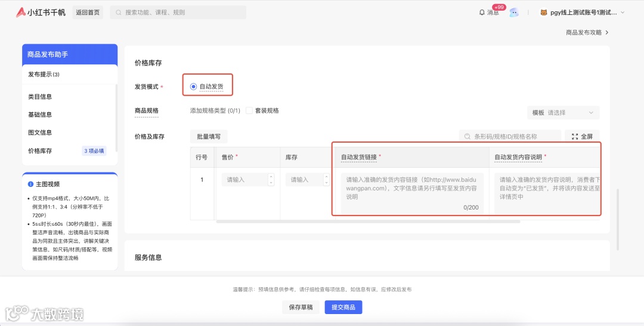Click the magnifier in 条形码/规格ID search box
The width and height of the screenshot is (644, 326).
click(x=467, y=137)
